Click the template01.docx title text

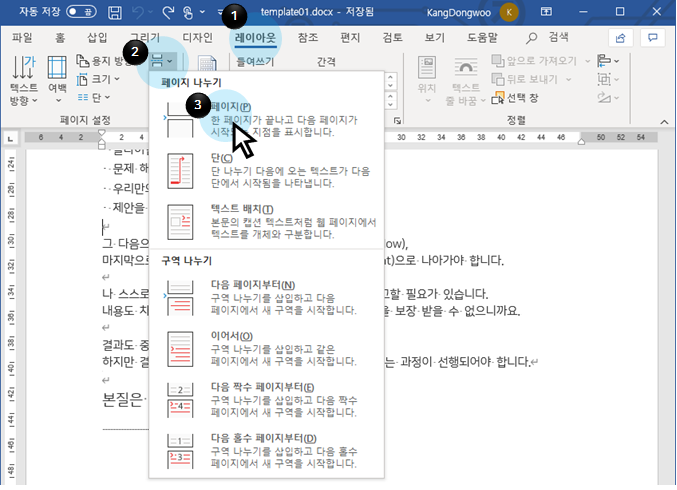[x=297, y=12]
